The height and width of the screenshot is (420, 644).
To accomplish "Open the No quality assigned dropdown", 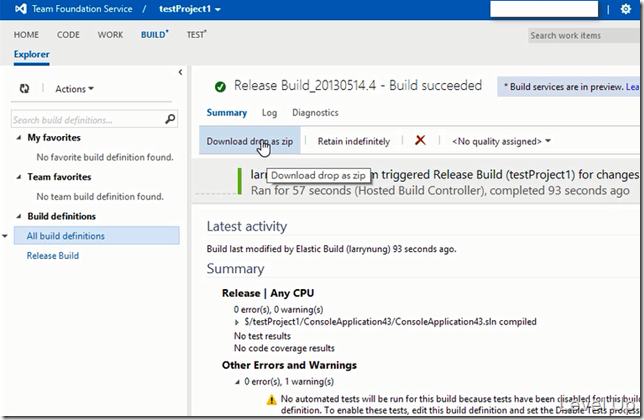I will point(501,141).
